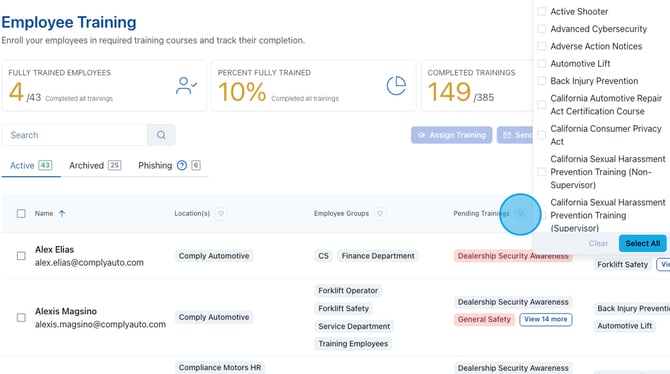Open the Location(s) column filter icon
Viewport: 670px width, 374px height.
coord(221,213)
